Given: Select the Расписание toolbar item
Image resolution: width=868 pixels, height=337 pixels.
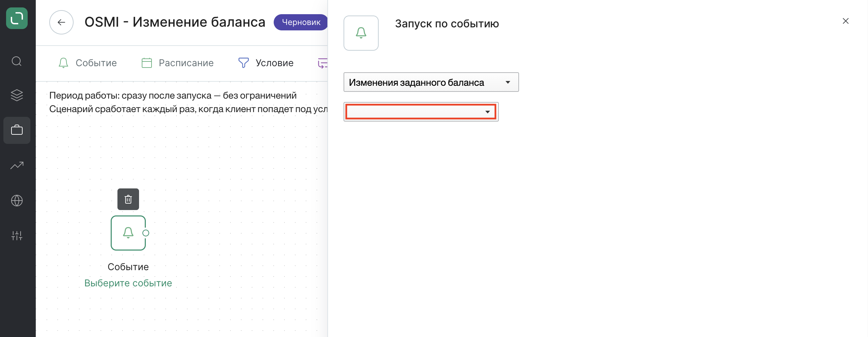Looking at the screenshot, I should click(178, 63).
